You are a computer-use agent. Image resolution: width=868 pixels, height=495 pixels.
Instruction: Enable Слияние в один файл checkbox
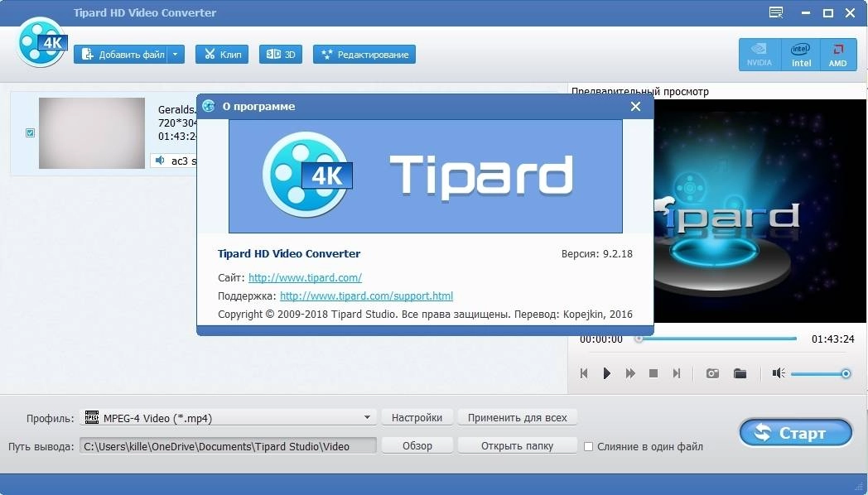click(x=588, y=446)
